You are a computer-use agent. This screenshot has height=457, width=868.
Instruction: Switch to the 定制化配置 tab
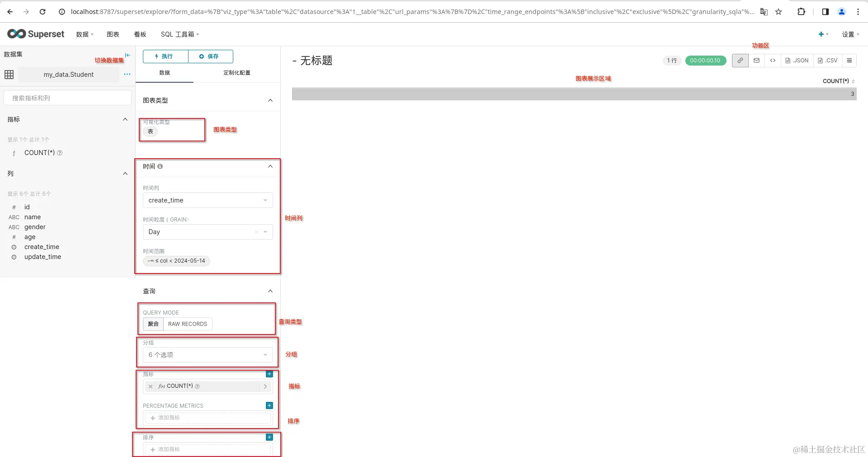(237, 73)
